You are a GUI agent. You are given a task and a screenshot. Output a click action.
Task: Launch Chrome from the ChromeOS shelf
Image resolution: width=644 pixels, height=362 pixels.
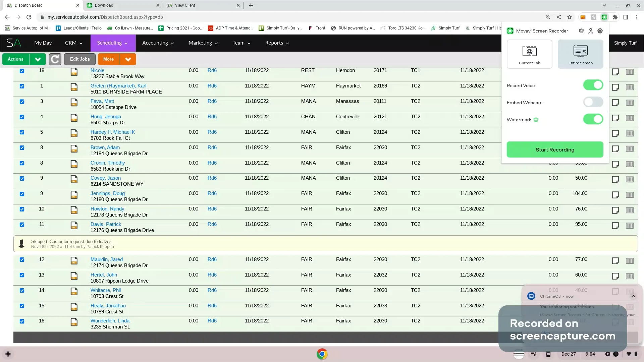click(322, 354)
